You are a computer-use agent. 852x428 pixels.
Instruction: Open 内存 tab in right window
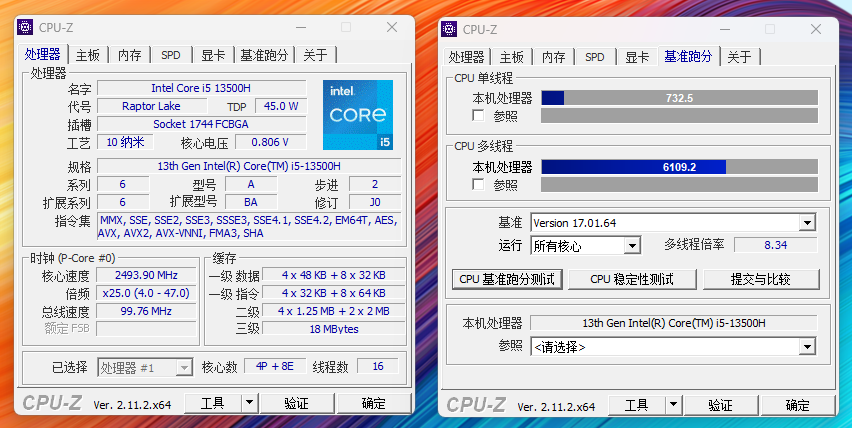pos(553,57)
